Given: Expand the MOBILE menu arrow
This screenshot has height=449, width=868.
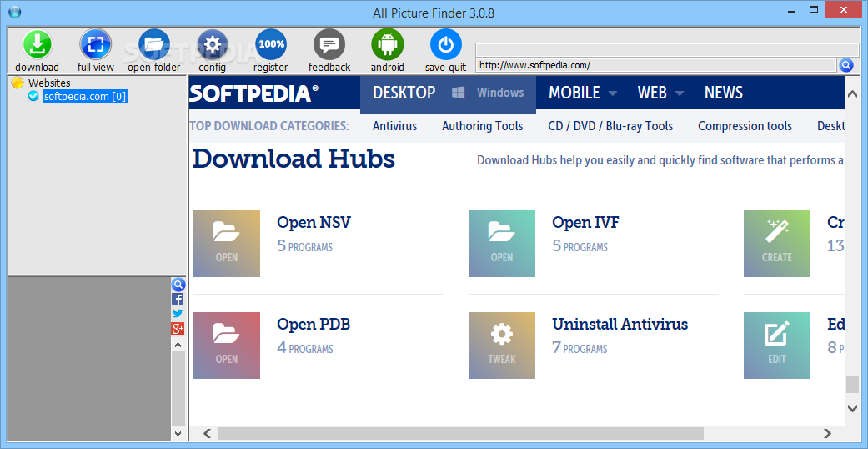Looking at the screenshot, I should [x=612, y=93].
